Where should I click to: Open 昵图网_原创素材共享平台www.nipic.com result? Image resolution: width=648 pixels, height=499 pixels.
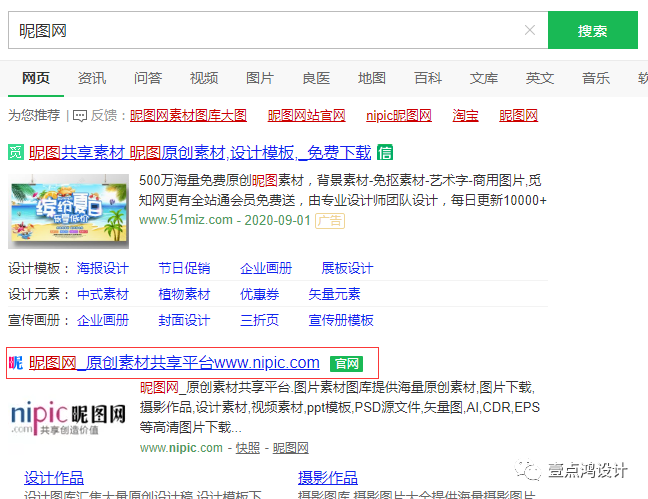(174, 363)
